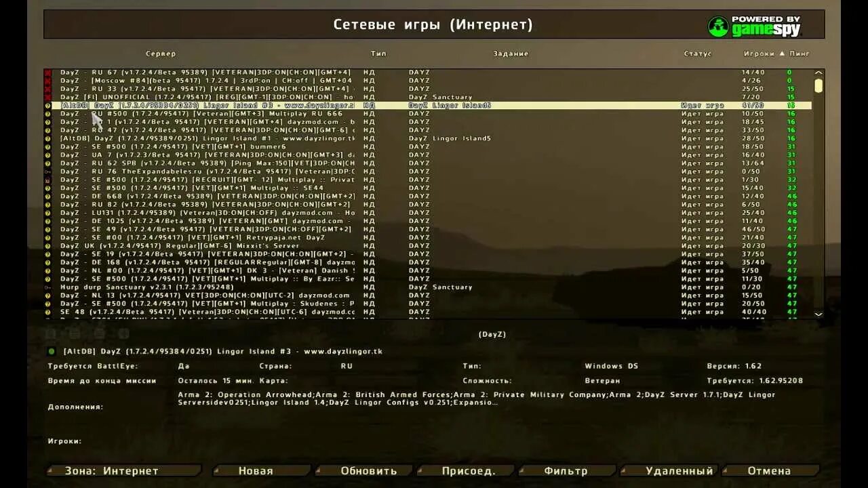Screen dimensions: 868x488
Task: Click the yellow status icon beside Lingor Island #1
Action: 48,138
